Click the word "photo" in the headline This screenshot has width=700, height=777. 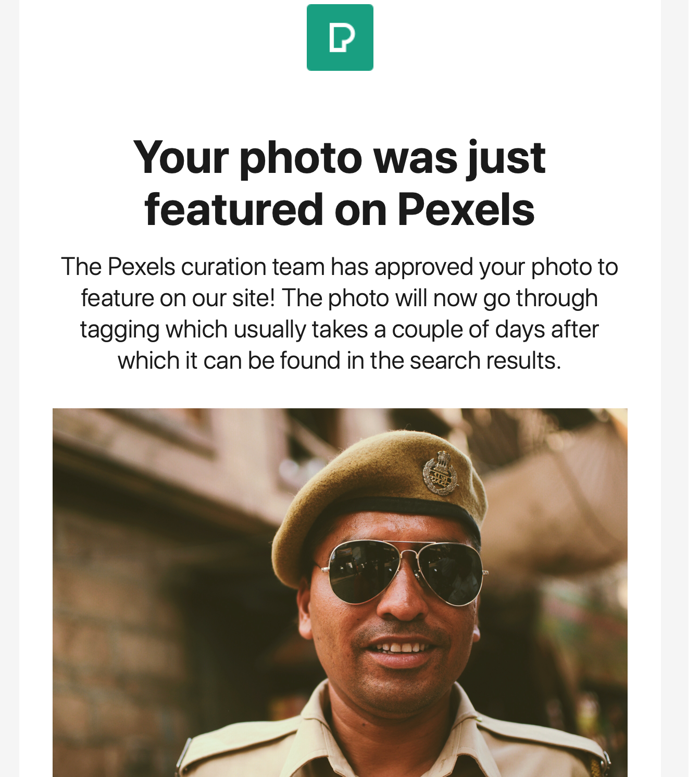click(301, 157)
